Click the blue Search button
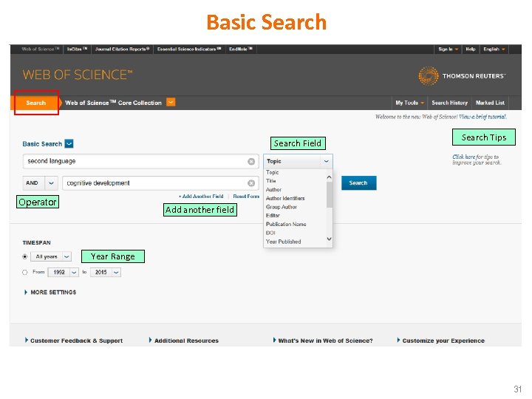The width and height of the screenshot is (532, 399). coord(358,183)
